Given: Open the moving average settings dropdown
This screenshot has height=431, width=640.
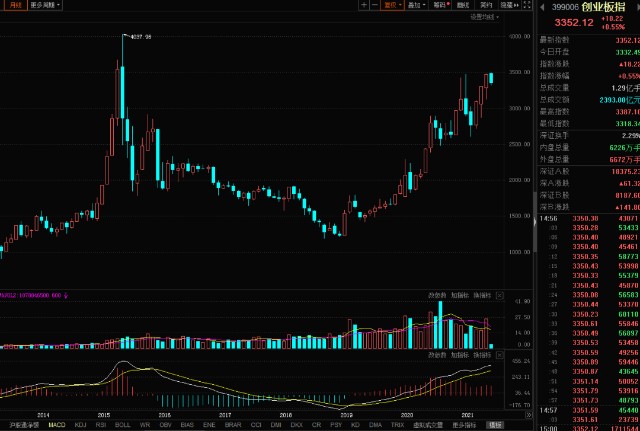Looking at the screenshot, I should (484, 17).
